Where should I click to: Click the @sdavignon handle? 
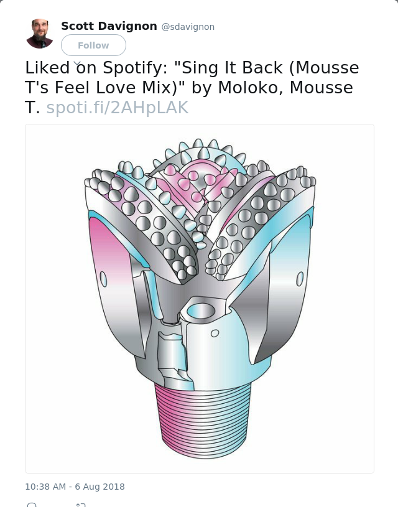(x=188, y=27)
